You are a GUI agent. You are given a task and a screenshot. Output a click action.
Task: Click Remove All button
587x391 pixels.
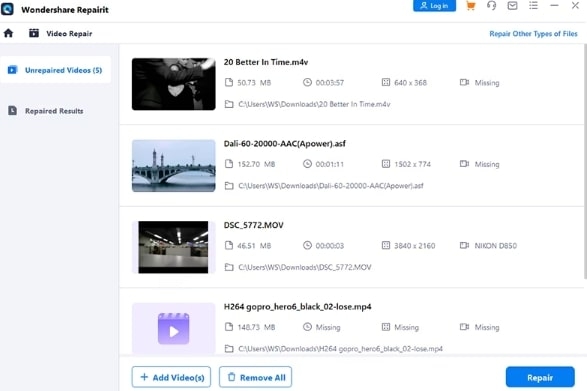pyautogui.click(x=255, y=377)
